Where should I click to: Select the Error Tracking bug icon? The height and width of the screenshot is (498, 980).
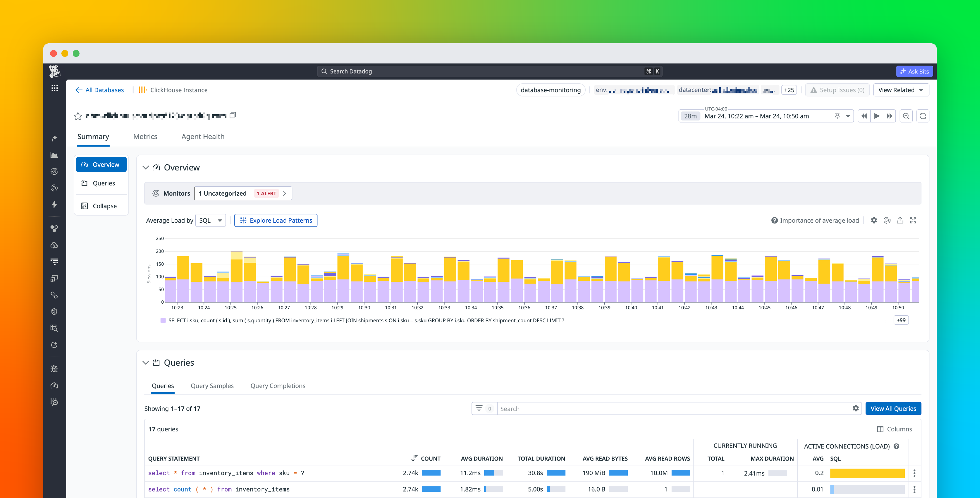click(54, 368)
